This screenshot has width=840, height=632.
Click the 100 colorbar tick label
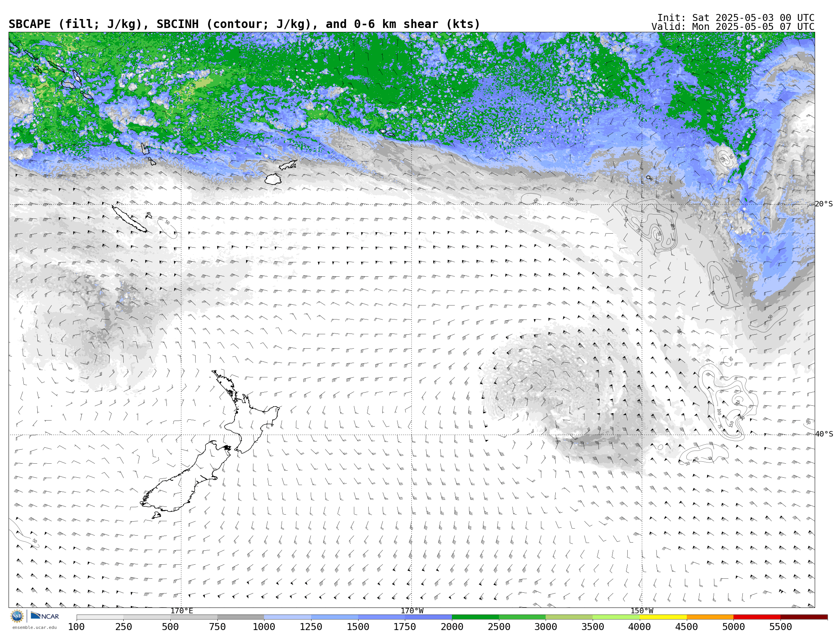[x=77, y=627]
